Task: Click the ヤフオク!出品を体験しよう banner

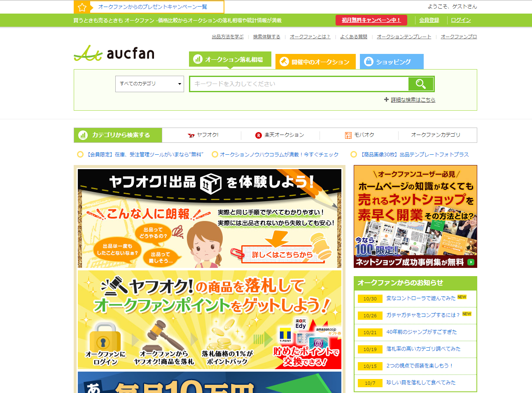Action: click(210, 219)
